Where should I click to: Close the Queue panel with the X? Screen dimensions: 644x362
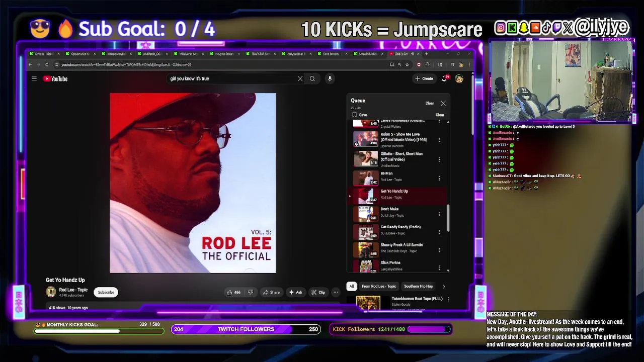click(443, 103)
